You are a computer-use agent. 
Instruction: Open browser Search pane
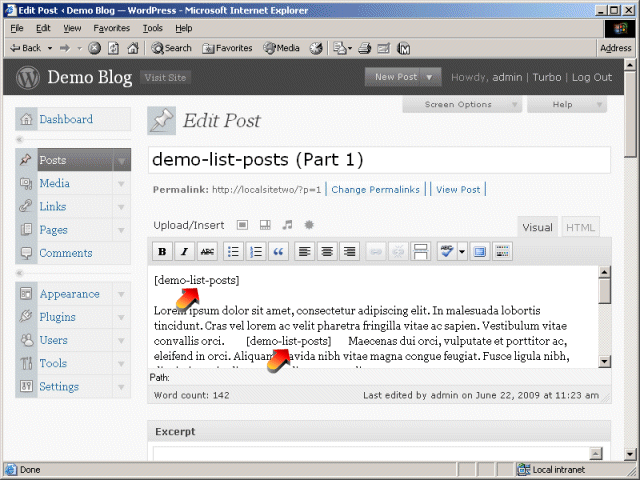(x=171, y=48)
